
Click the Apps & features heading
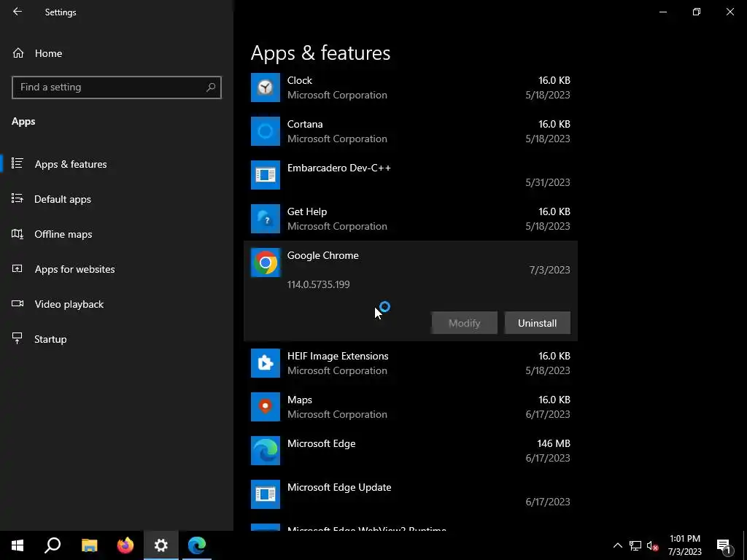coord(321,52)
